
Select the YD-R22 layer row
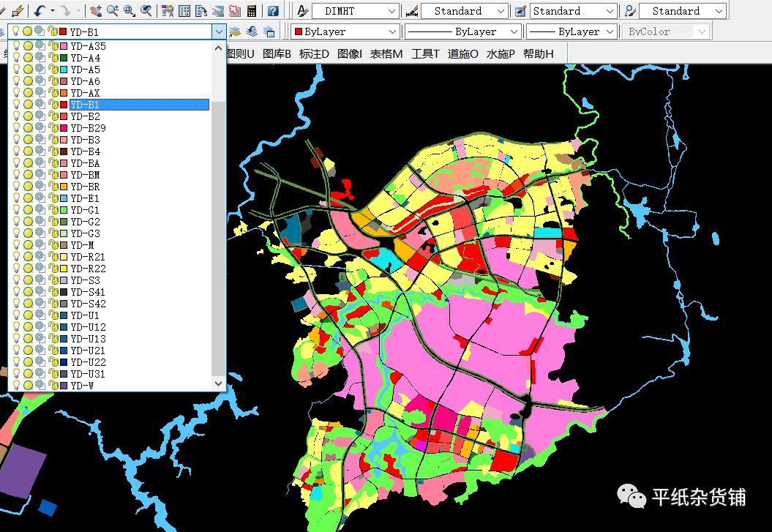(x=110, y=269)
